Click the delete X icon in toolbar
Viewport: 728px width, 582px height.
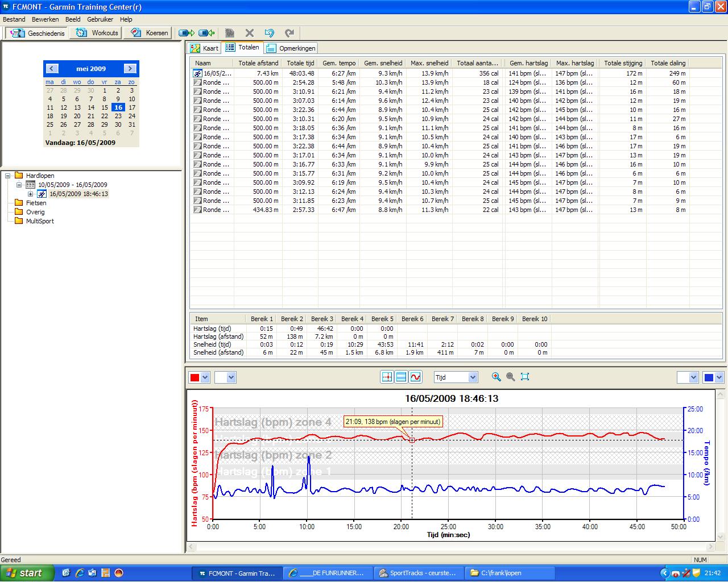tap(249, 33)
